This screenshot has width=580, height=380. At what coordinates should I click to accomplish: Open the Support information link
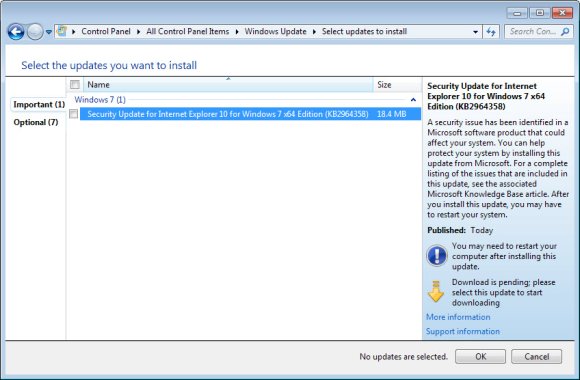coord(463,331)
